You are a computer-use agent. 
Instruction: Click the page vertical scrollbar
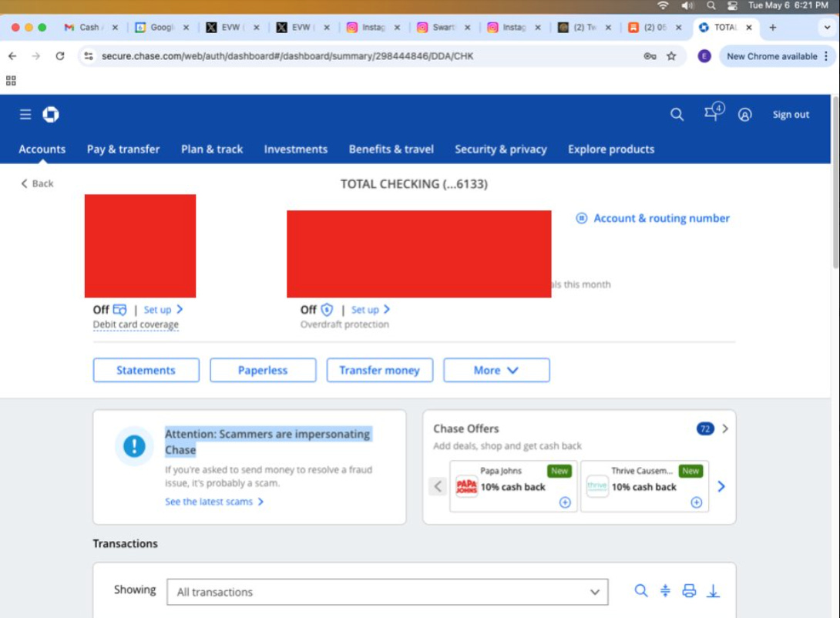(835, 182)
